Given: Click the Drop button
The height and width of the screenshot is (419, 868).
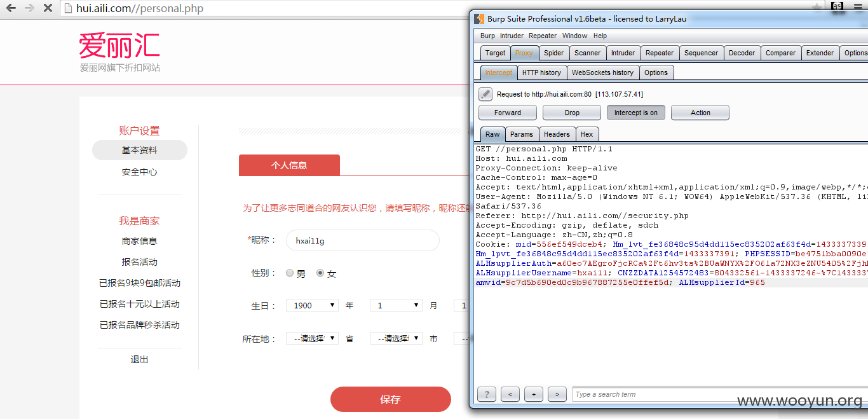Looking at the screenshot, I should coord(572,113).
